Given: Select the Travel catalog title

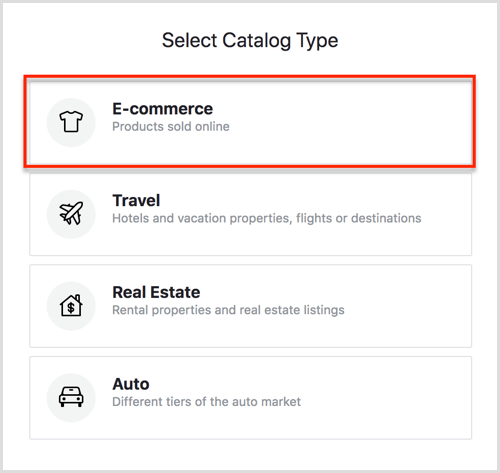Looking at the screenshot, I should [136, 200].
